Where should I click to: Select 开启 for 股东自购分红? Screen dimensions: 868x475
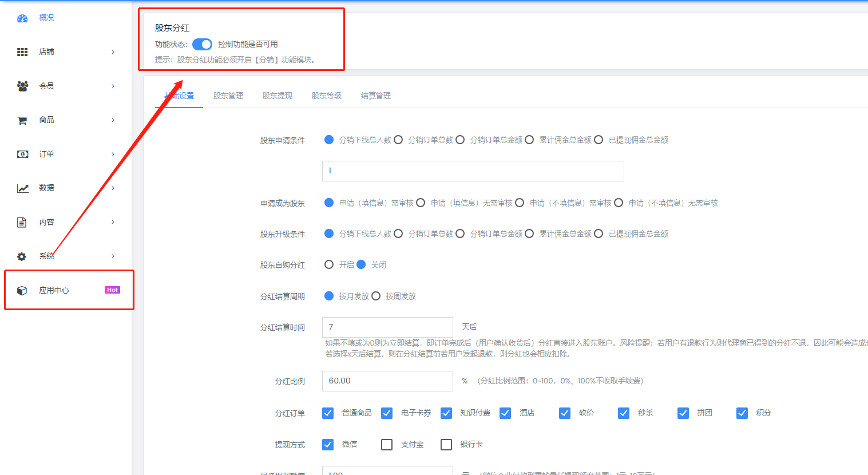(x=329, y=264)
